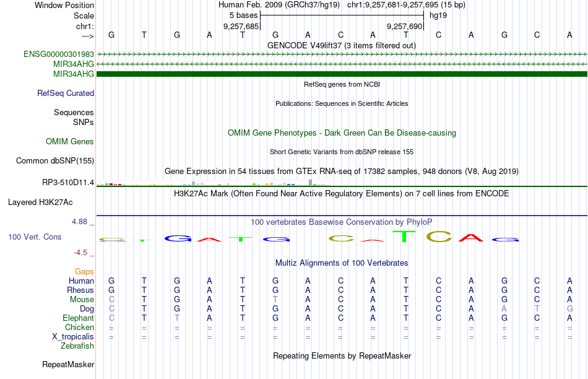Click Multiz Alignments of 100 Vertebrates title
Screen dimensions: 588x379
point(342,263)
